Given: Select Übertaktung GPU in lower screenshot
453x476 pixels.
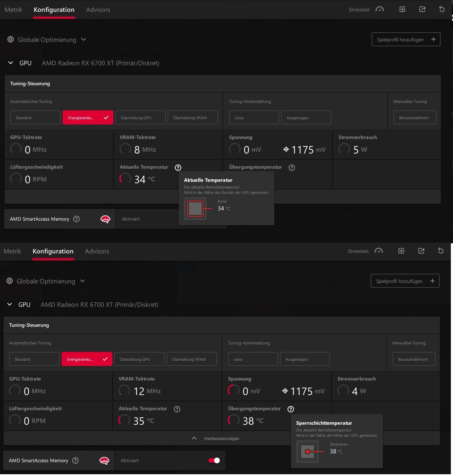Looking at the screenshot, I should click(x=139, y=359).
